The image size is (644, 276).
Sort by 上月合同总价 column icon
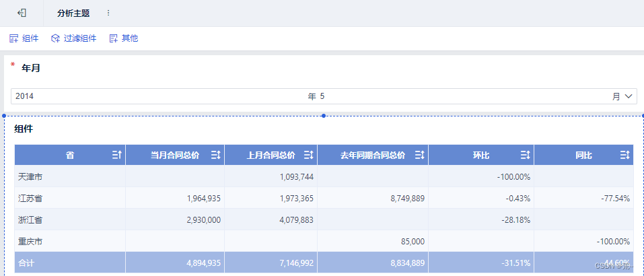309,155
